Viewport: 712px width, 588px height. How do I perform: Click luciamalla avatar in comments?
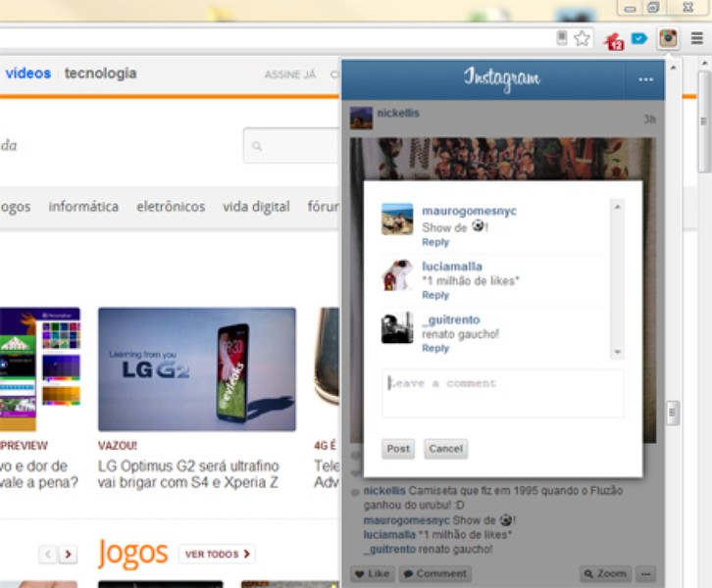tap(397, 274)
